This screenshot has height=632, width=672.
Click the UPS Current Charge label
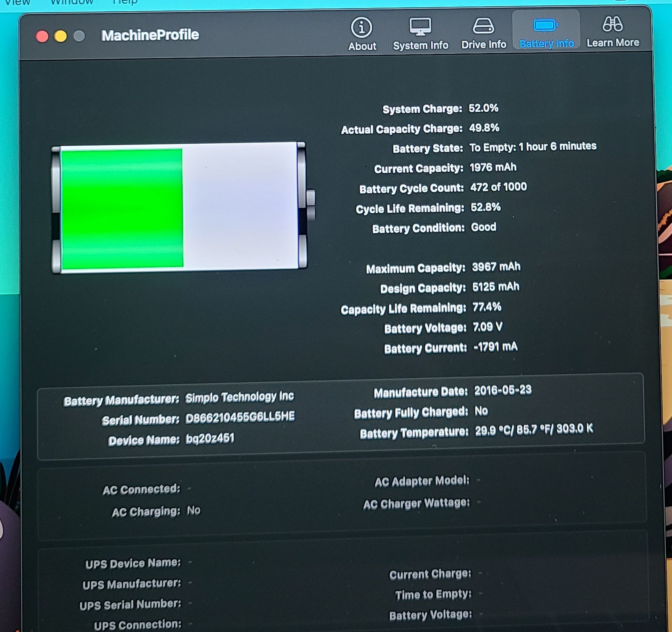(430, 574)
